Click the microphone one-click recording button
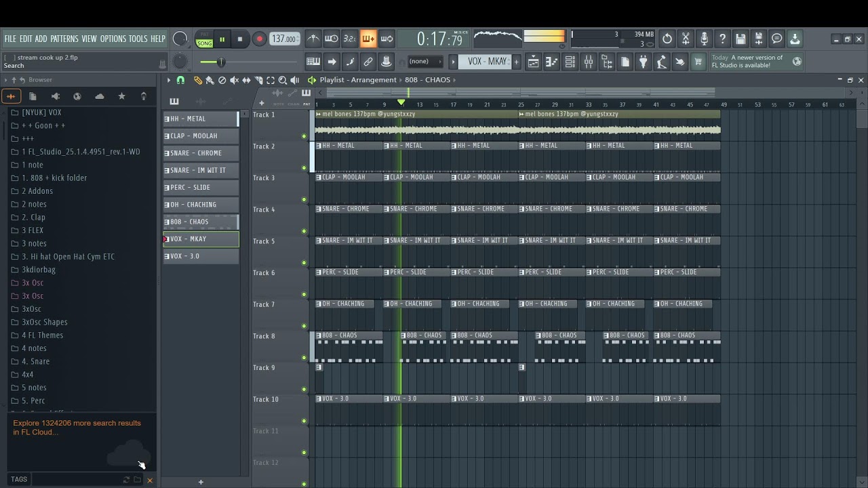The height and width of the screenshot is (488, 868). (x=704, y=39)
